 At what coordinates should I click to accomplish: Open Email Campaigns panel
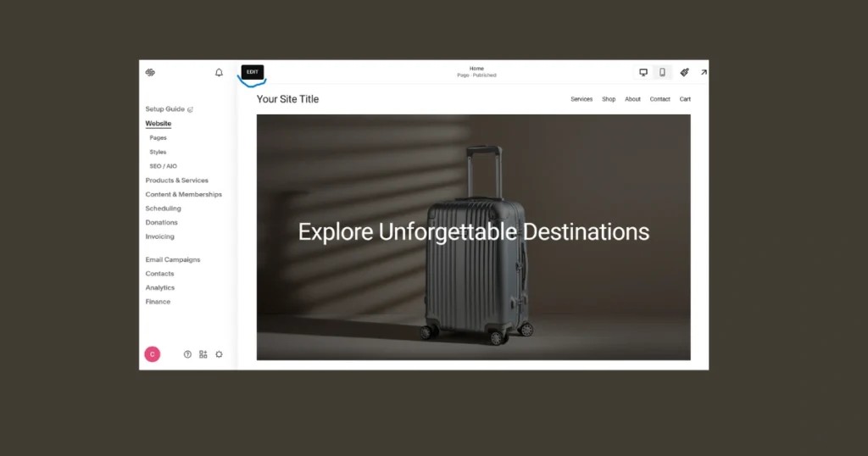[x=173, y=259]
